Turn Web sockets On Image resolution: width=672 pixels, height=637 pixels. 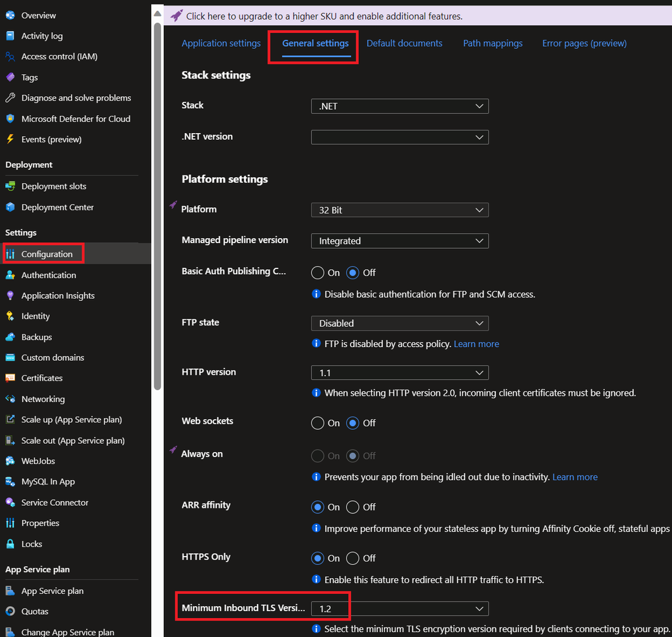click(318, 423)
